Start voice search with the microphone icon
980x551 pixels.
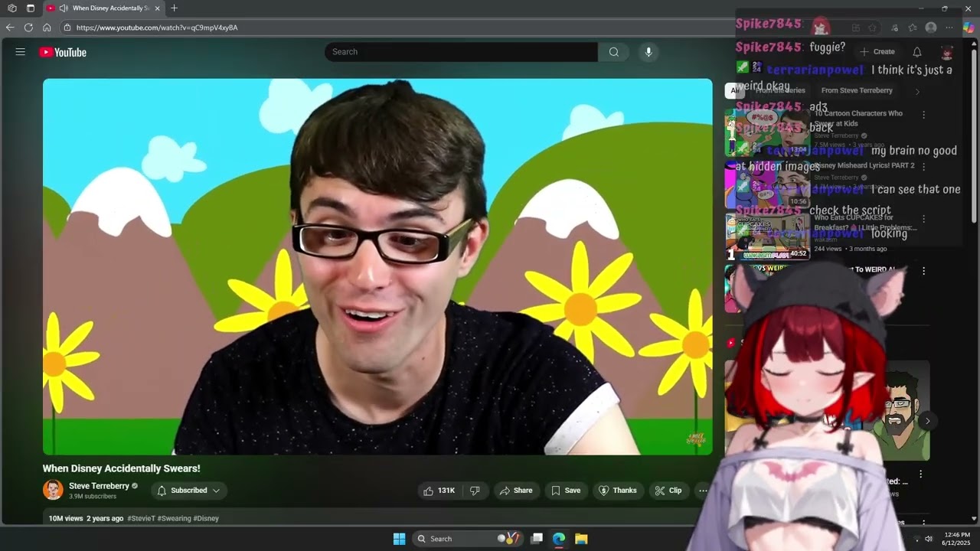click(x=648, y=52)
